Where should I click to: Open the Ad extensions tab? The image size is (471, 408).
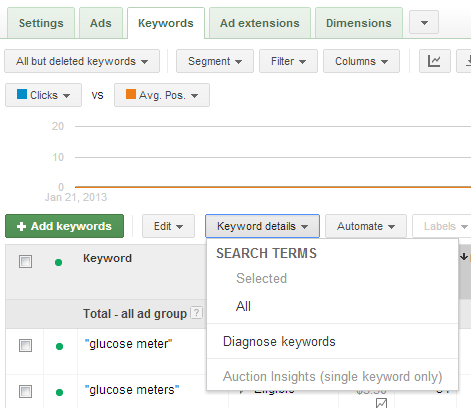point(260,23)
